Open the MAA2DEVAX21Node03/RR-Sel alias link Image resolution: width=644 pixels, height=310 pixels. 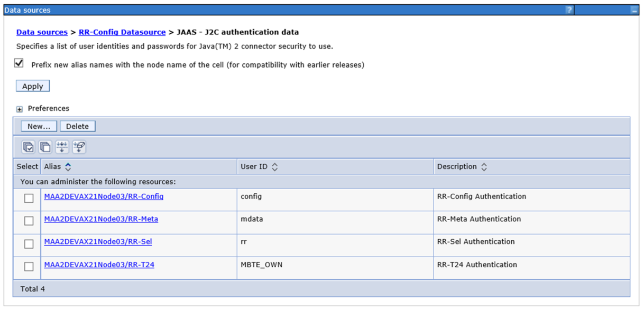click(98, 242)
